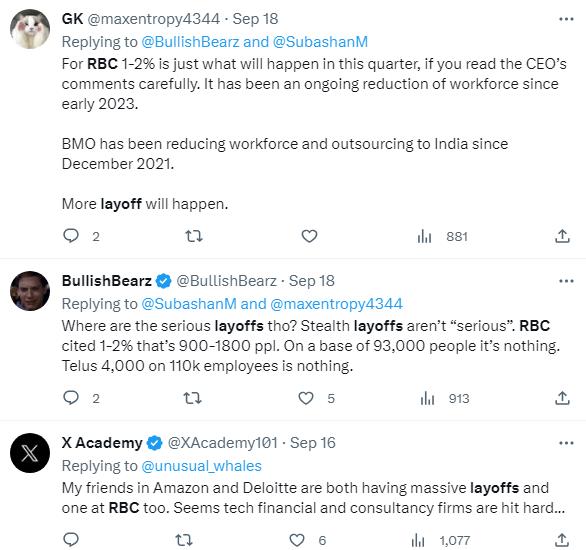
Task: Open more options on X Academy's tweet
Action: click(x=566, y=444)
